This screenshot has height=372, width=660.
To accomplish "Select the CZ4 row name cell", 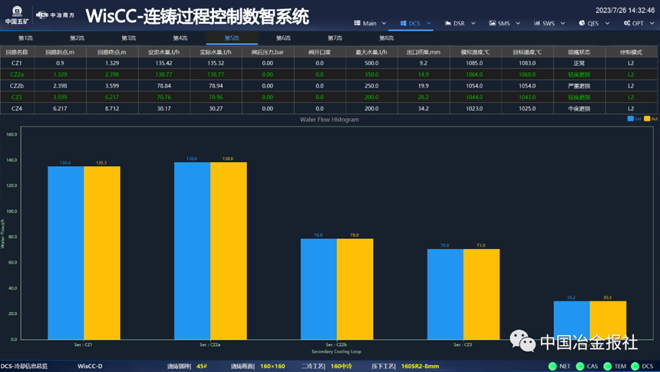I will point(17,109).
